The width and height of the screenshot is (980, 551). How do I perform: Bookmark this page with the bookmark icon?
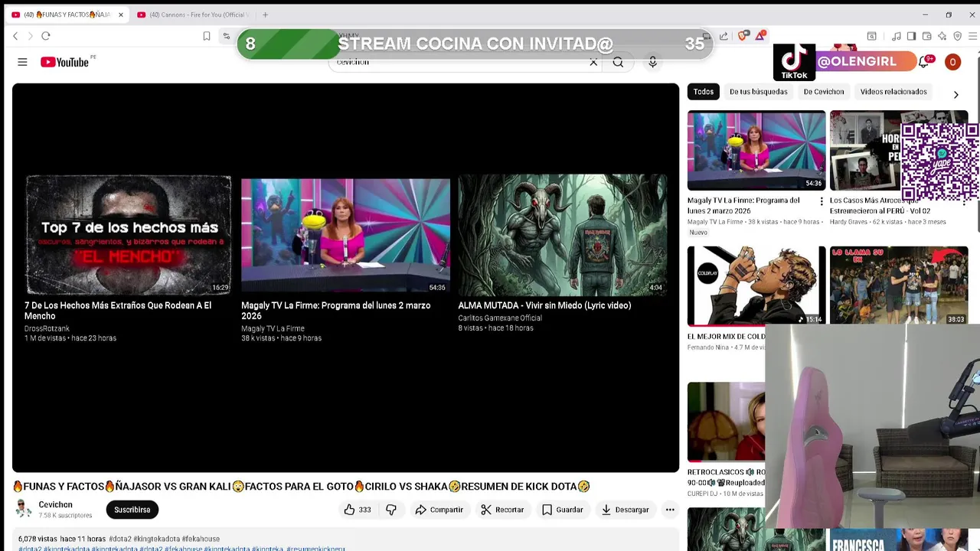pos(207,36)
